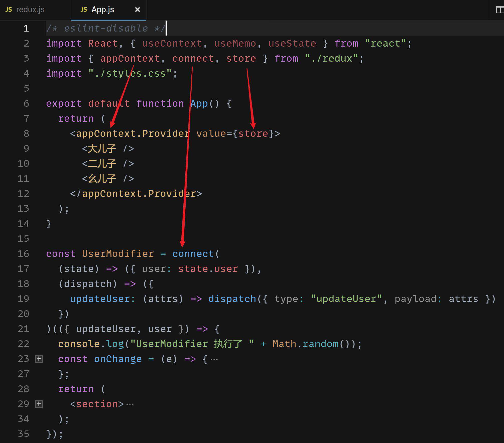Switch to the redux.js tab
This screenshot has height=443, width=504.
click(30, 10)
